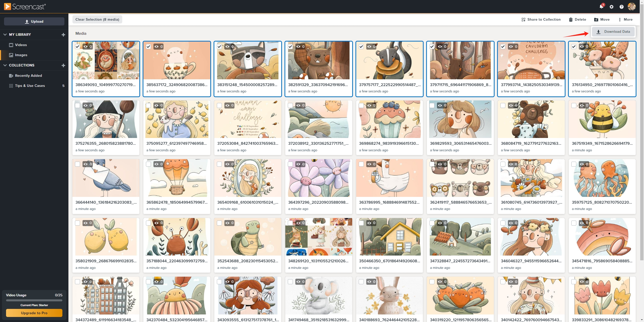This screenshot has height=322, width=644.
Task: Click the Media section label
Action: [x=80, y=33]
